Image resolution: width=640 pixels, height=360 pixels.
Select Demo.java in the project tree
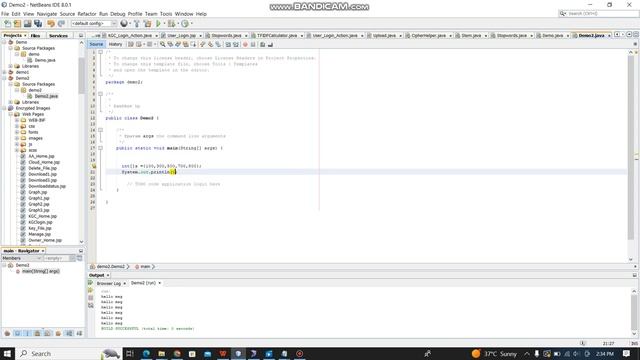click(44, 60)
